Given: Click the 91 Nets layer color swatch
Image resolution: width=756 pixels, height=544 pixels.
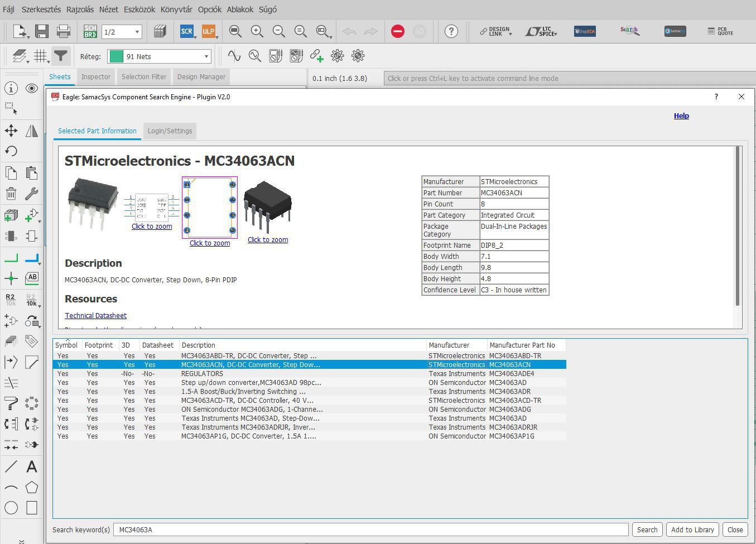Looking at the screenshot, I should pos(116,56).
